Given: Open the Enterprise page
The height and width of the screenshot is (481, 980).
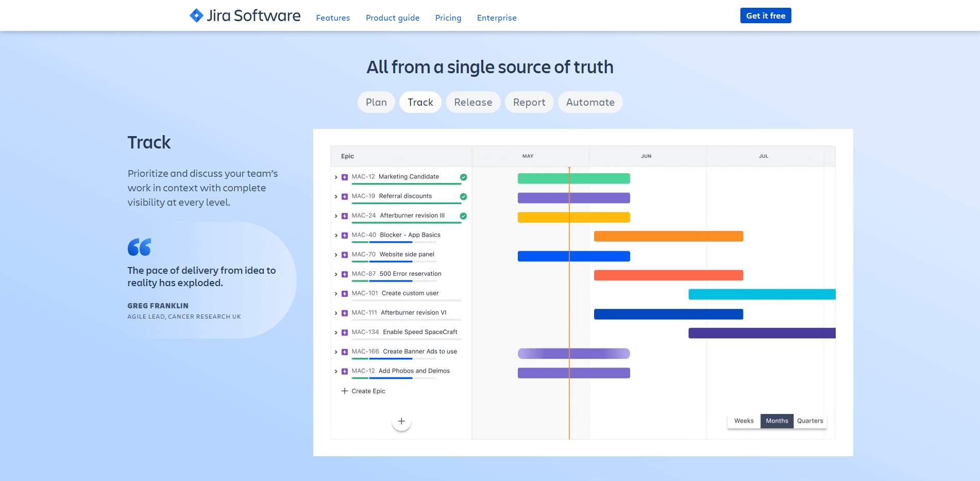Looking at the screenshot, I should pos(497,18).
